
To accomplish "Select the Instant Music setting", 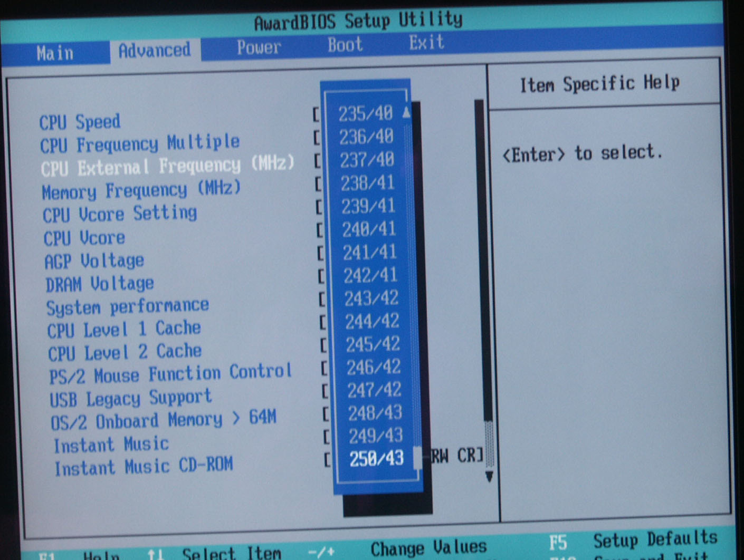I will coord(111,445).
